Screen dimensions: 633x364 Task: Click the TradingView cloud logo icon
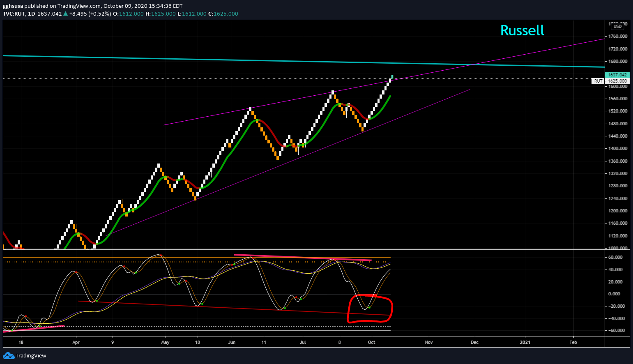click(x=8, y=355)
